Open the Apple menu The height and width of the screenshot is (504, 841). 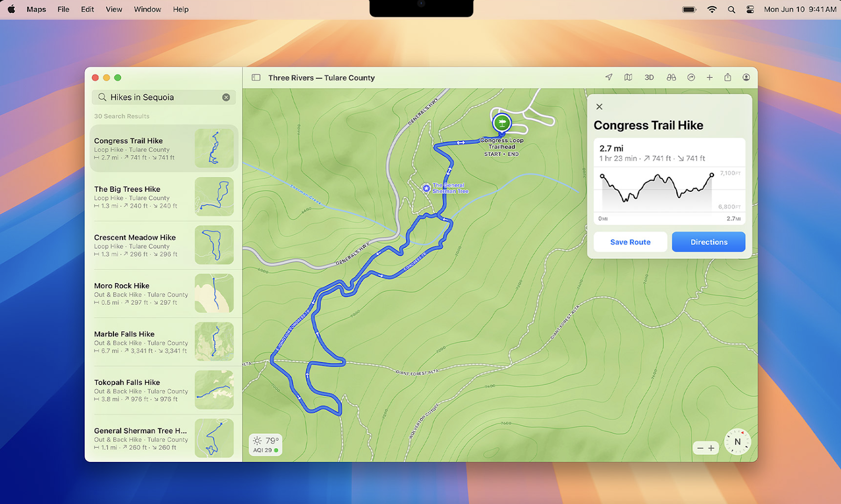[12, 9]
